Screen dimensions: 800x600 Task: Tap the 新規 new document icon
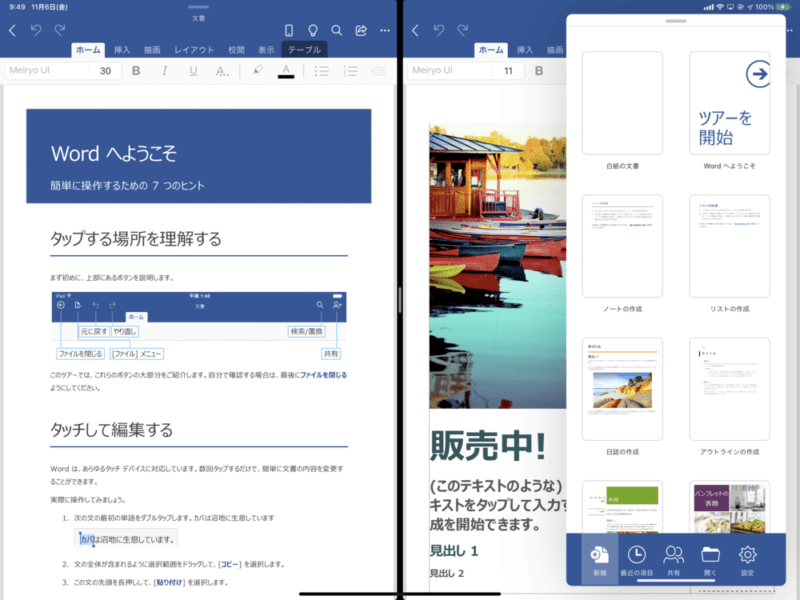click(599, 560)
